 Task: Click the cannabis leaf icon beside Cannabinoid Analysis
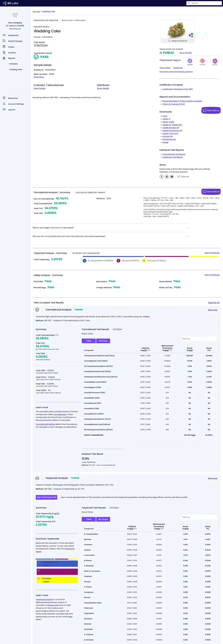click(x=37, y=309)
